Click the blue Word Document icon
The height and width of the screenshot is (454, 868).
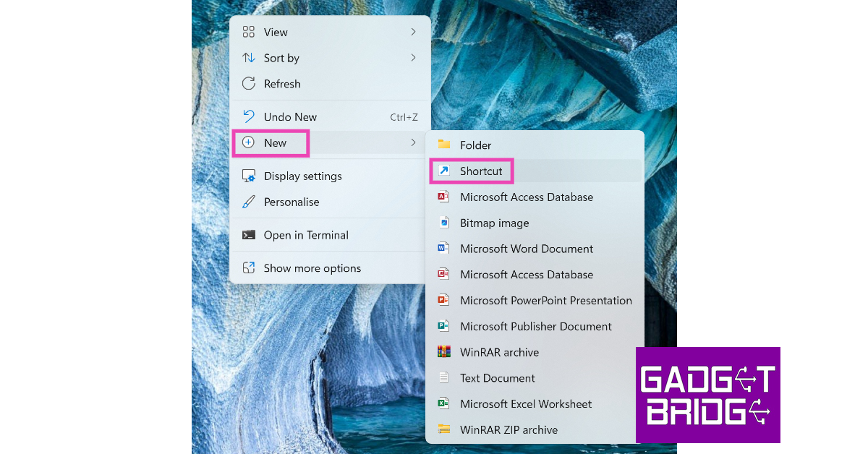tap(444, 249)
